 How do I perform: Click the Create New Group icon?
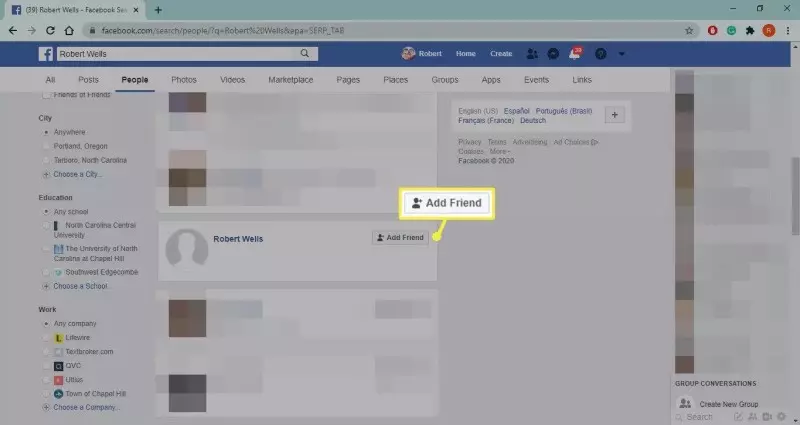685,403
